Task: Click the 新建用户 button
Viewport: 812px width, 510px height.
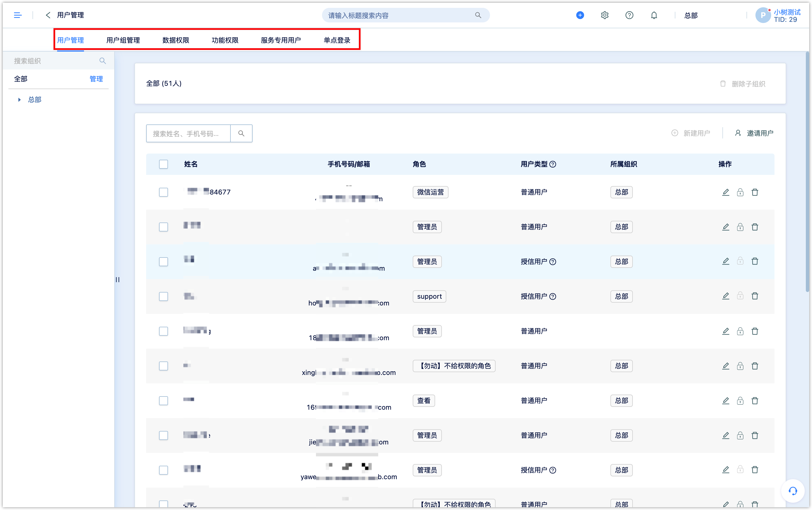Action: pos(691,133)
